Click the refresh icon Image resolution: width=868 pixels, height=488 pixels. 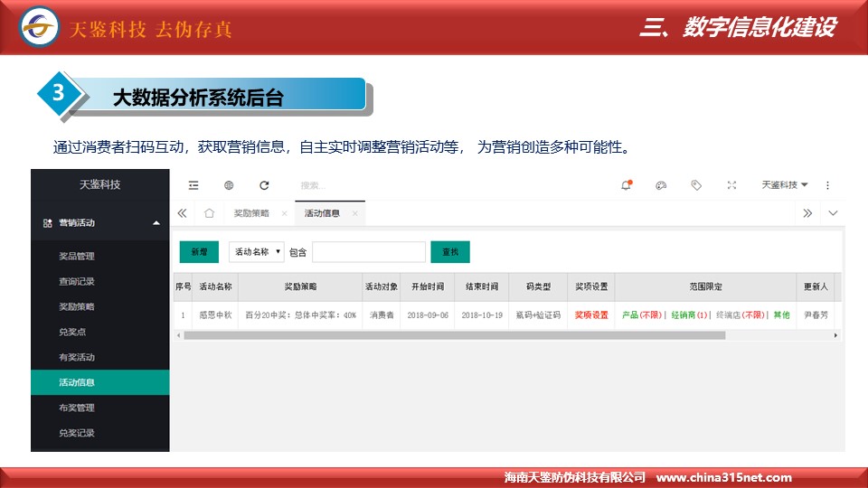pos(264,185)
